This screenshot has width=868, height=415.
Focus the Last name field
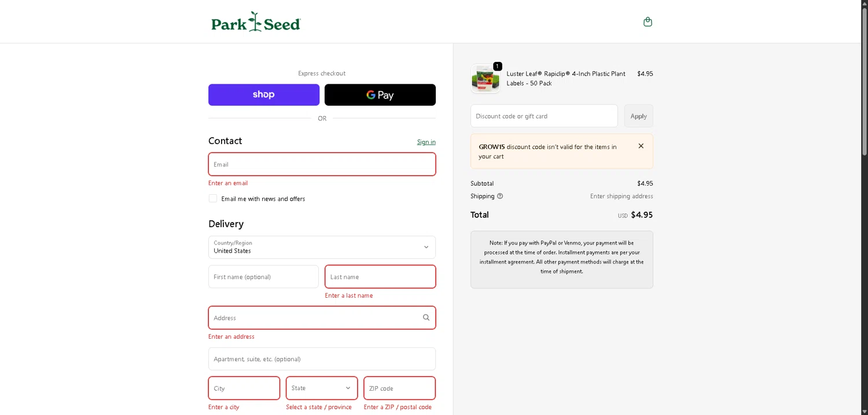pyautogui.click(x=380, y=277)
